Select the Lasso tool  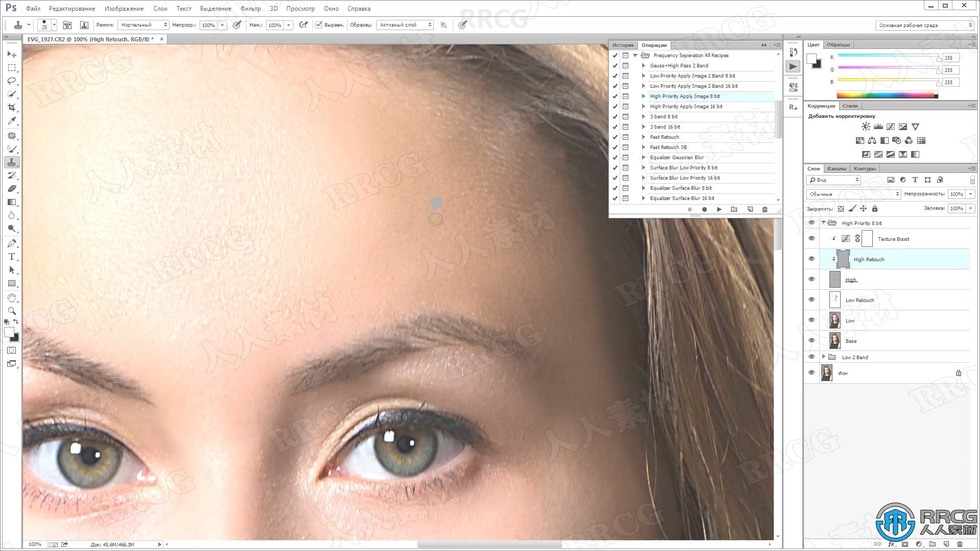12,80
